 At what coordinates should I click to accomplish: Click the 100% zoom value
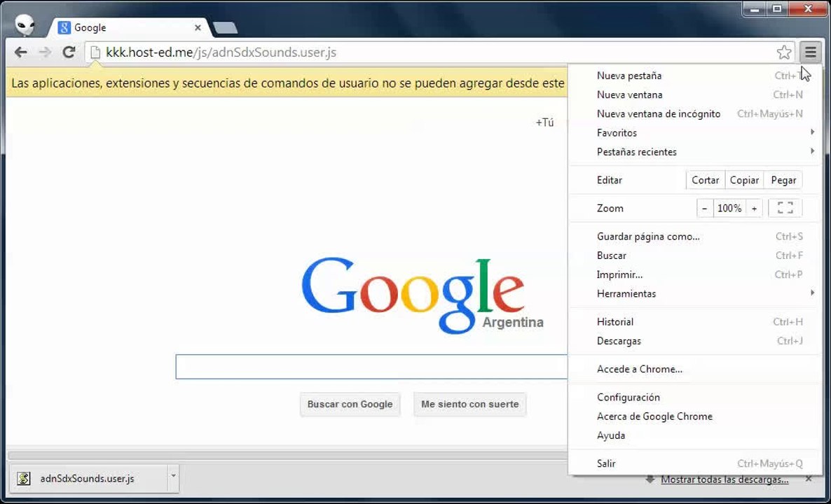pos(730,209)
